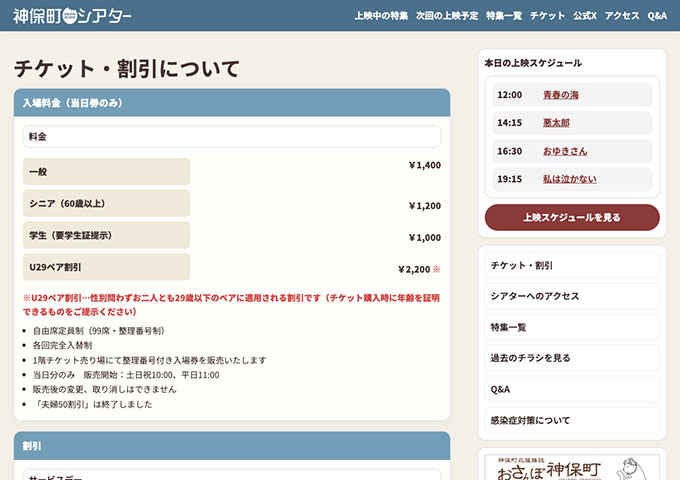
Task: Open 上映中の特集 in top navigation
Action: (381, 16)
